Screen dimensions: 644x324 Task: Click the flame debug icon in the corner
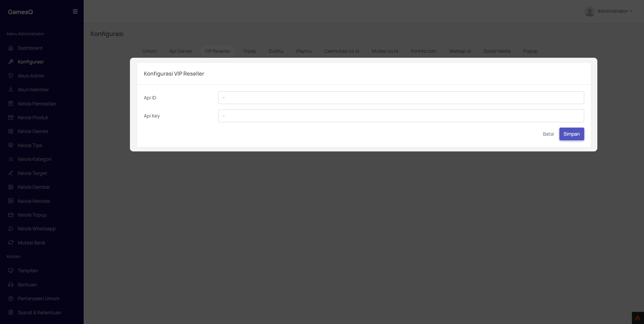pyautogui.click(x=638, y=318)
